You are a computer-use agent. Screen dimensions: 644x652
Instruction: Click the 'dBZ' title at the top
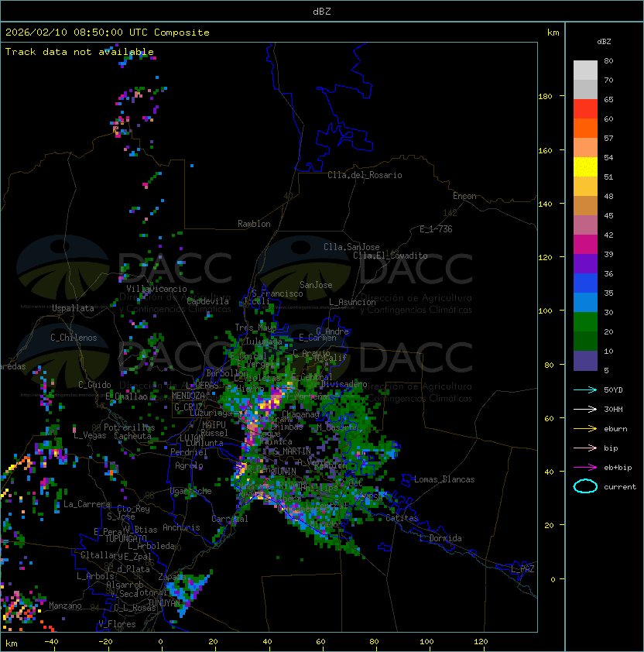[x=322, y=11]
